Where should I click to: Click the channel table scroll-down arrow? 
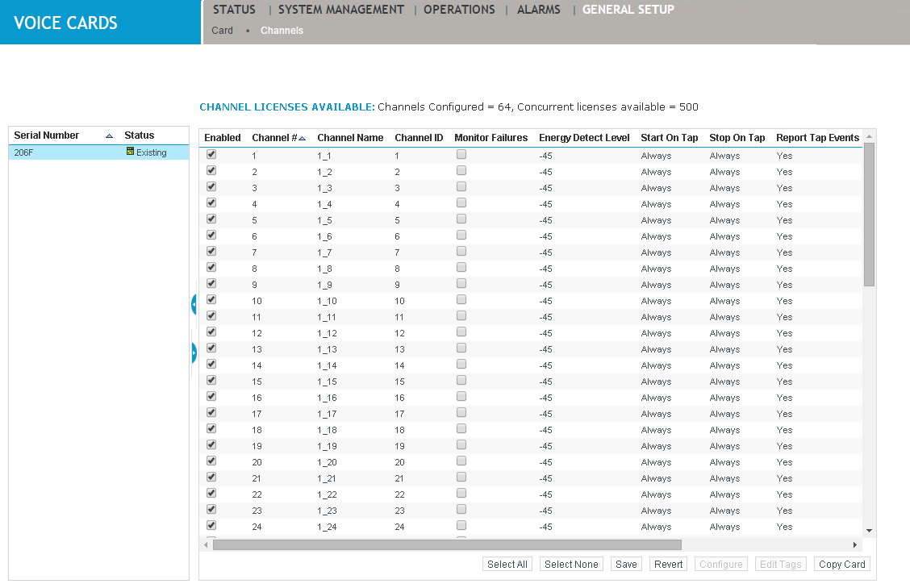click(x=870, y=531)
